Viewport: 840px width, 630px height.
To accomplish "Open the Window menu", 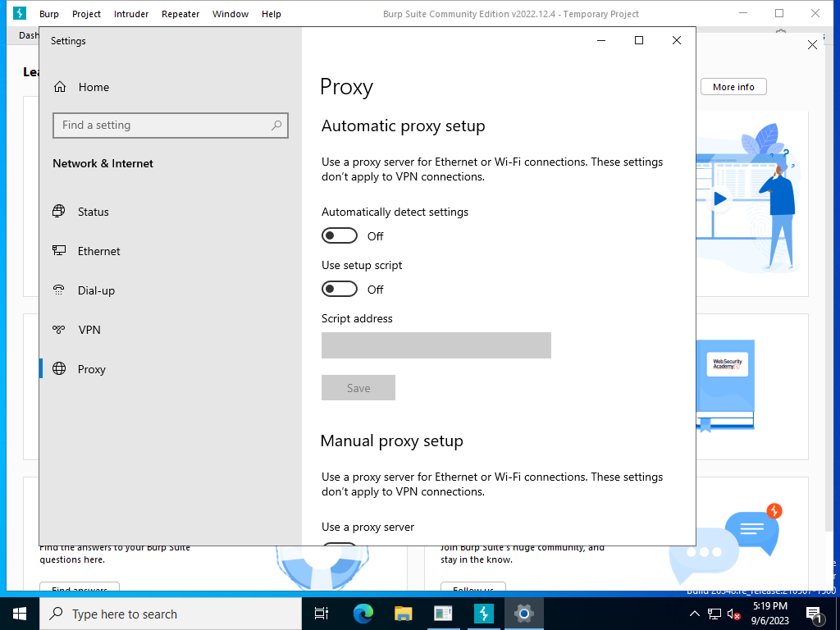I will pos(231,14).
